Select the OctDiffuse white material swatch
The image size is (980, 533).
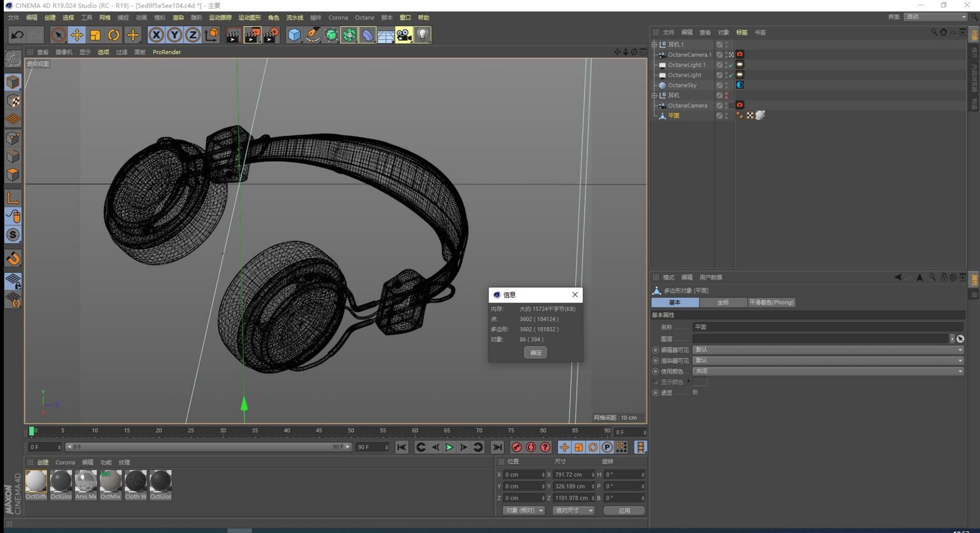(x=36, y=481)
